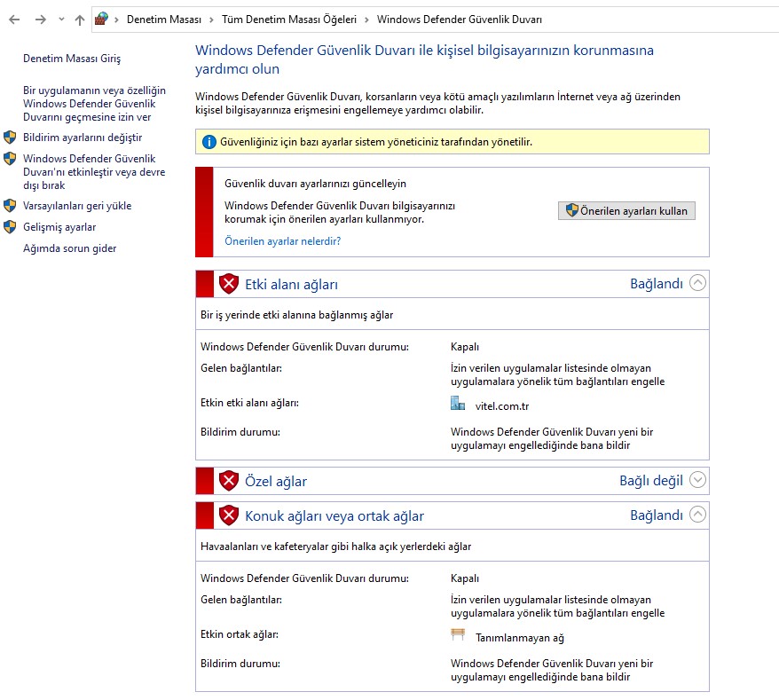Click the red shield icon for Konuk ağları
The width and height of the screenshot is (779, 700).
pyautogui.click(x=229, y=515)
